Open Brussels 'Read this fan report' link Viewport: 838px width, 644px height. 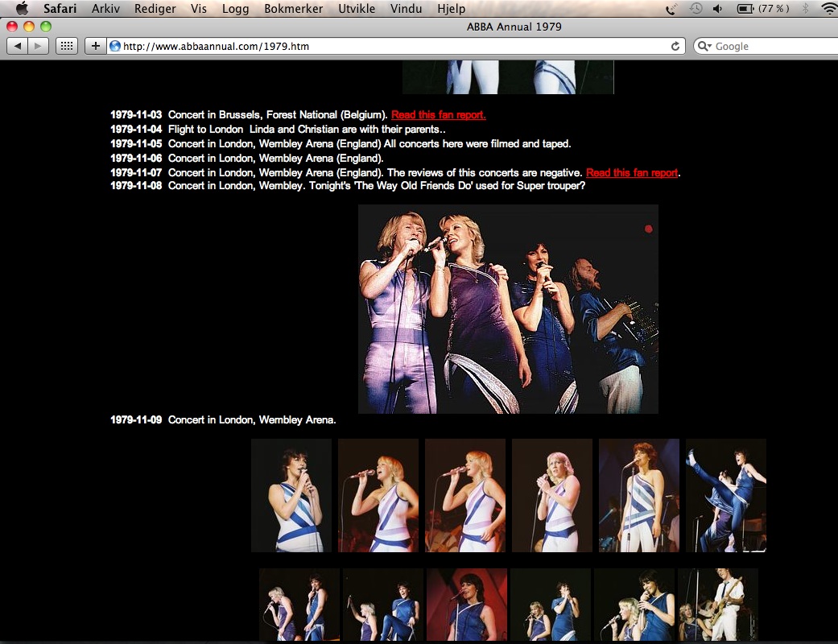[x=438, y=114]
